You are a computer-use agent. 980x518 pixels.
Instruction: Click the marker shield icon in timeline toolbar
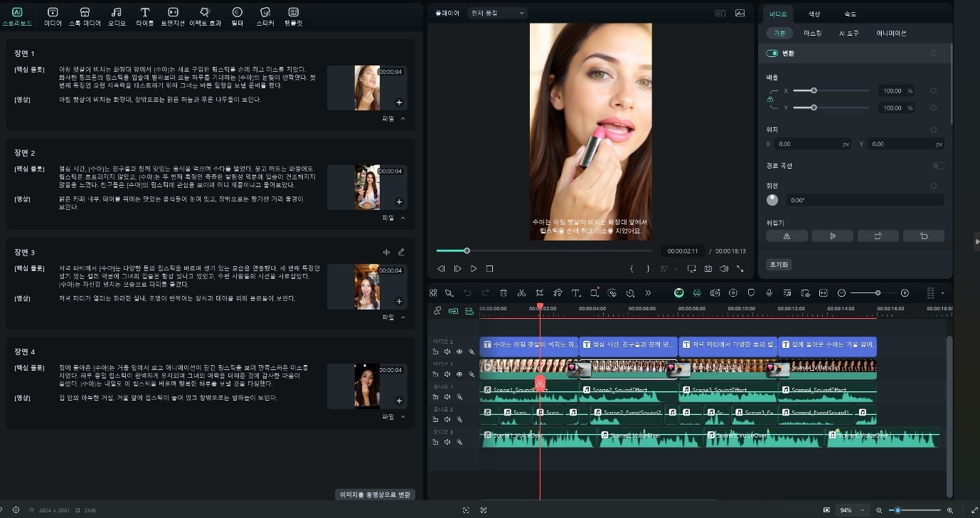[x=751, y=292]
